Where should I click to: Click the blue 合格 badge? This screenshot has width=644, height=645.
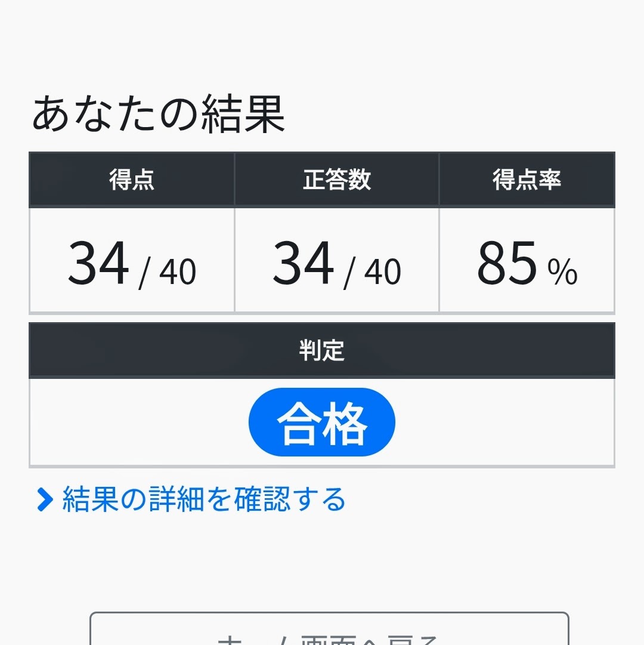321,422
